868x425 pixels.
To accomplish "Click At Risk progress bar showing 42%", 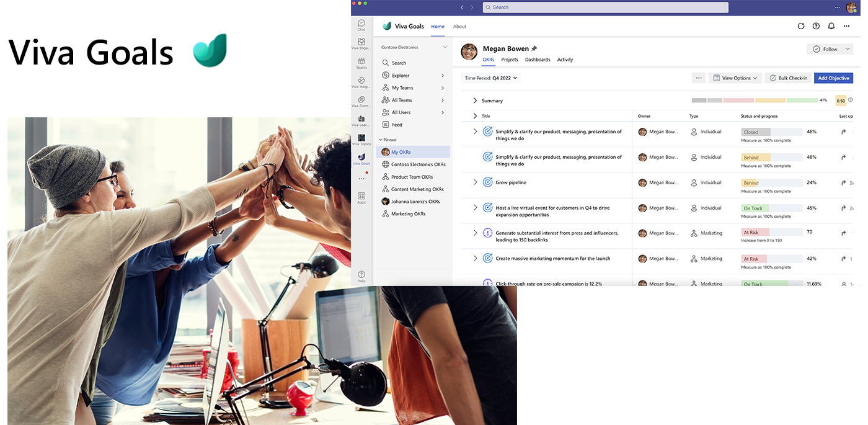I will (772, 259).
